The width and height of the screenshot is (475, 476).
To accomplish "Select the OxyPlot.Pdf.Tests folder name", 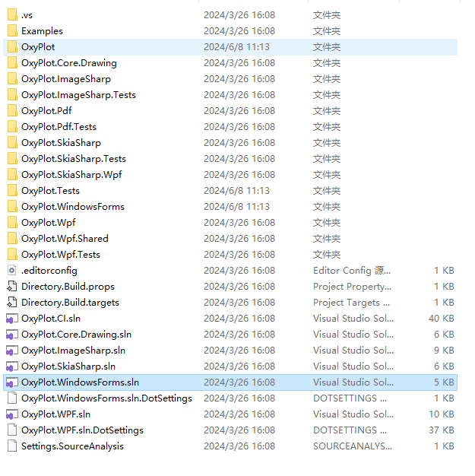I will pos(59,127).
